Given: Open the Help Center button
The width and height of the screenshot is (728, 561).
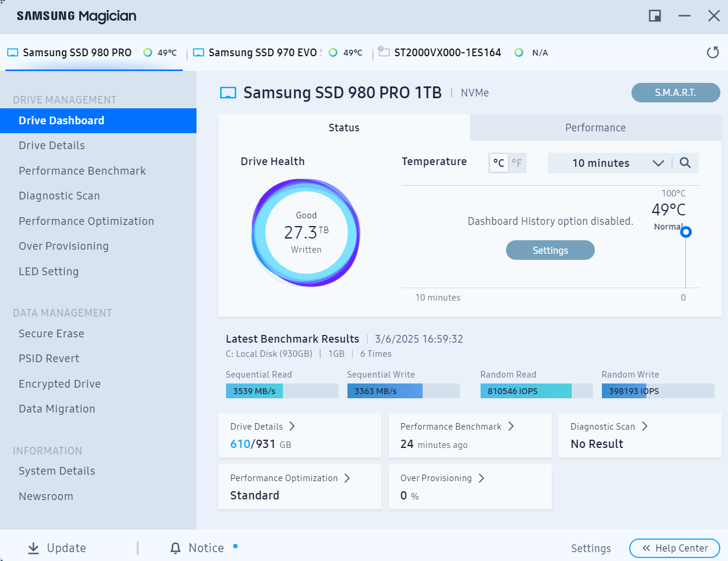Looking at the screenshot, I should [x=675, y=548].
